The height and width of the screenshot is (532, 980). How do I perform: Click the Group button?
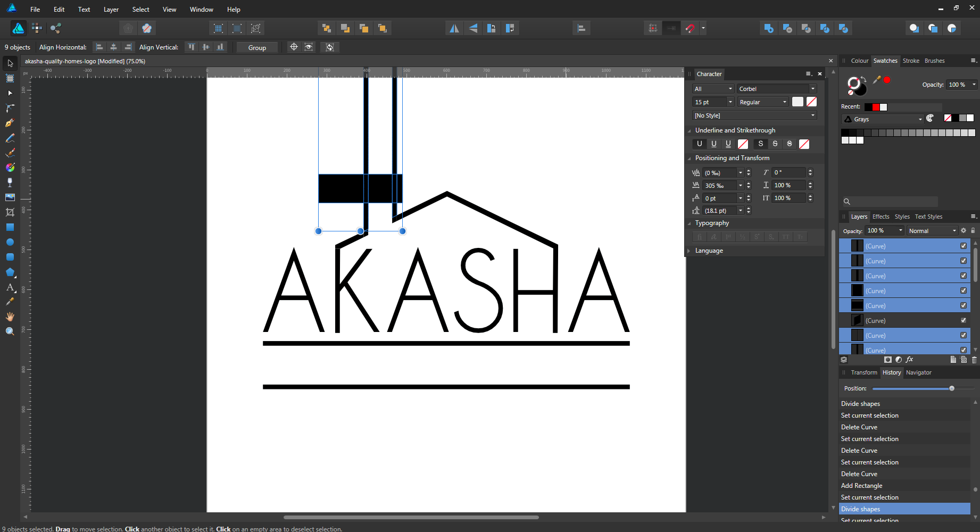pyautogui.click(x=257, y=47)
